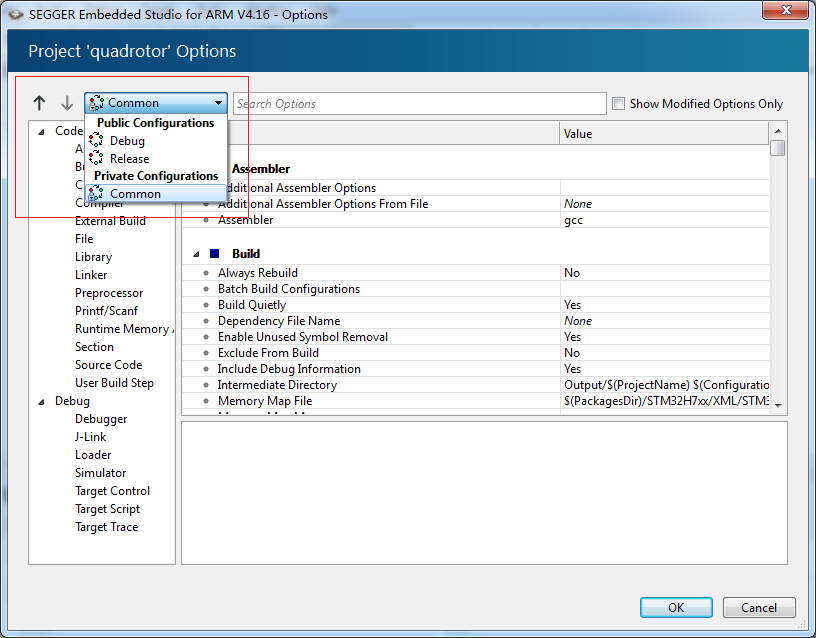Select Printf/Scanf options category
The width and height of the screenshot is (816, 638).
click(x=106, y=311)
